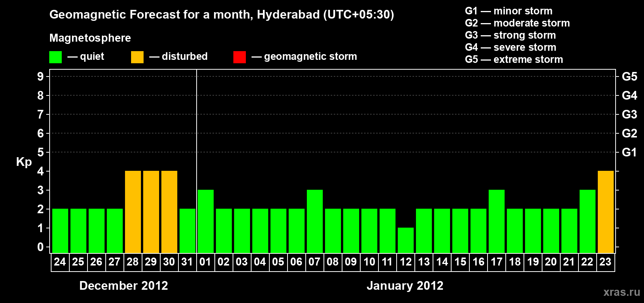Image resolution: width=644 pixels, height=303 pixels.
Task: Select the January 01 green bar
Action: [x=206, y=222]
